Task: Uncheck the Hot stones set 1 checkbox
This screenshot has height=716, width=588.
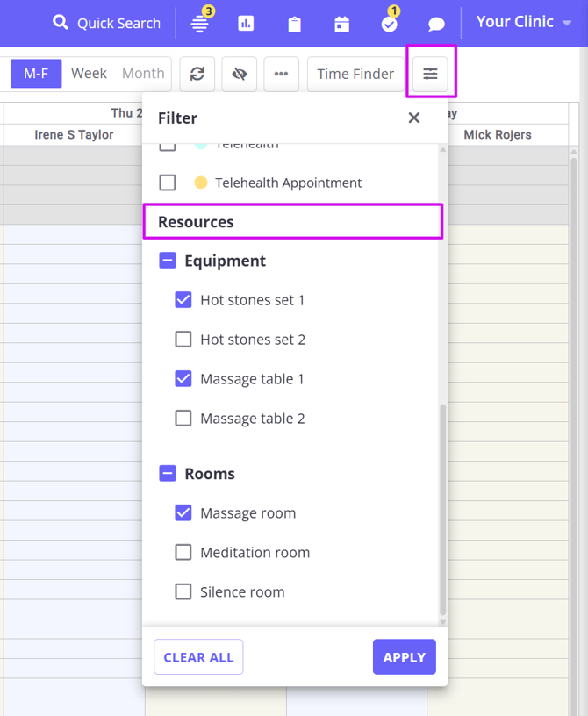Action: point(183,300)
